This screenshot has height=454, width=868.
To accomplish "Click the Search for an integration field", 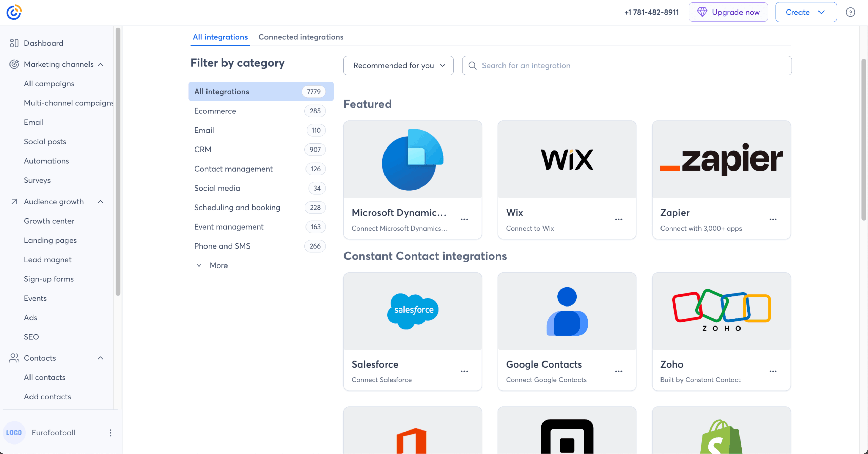I will coord(627,65).
